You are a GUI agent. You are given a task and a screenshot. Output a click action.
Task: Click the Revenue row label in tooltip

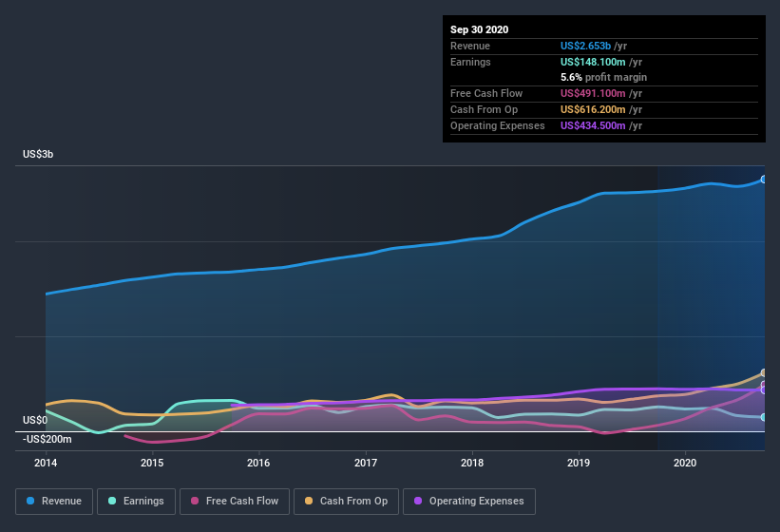470,46
